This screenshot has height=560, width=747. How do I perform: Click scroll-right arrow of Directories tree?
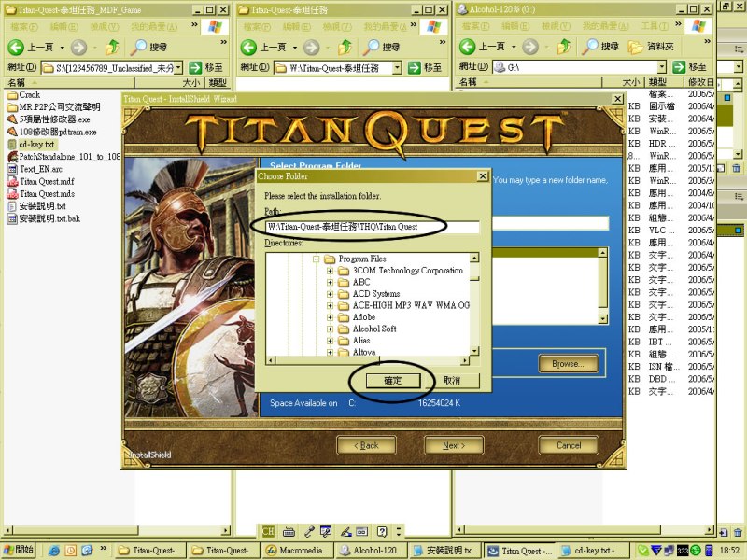coord(465,360)
